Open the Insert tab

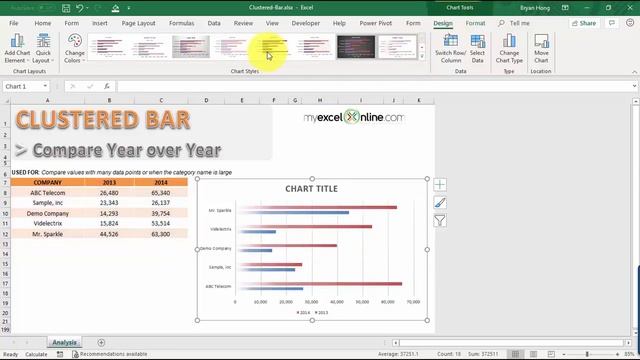coord(100,23)
